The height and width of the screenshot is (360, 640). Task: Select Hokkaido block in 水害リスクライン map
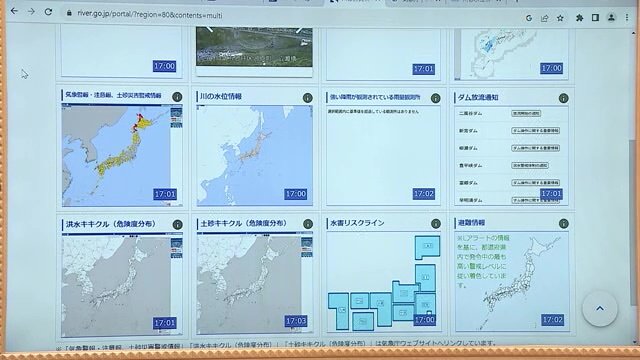tap(427, 247)
